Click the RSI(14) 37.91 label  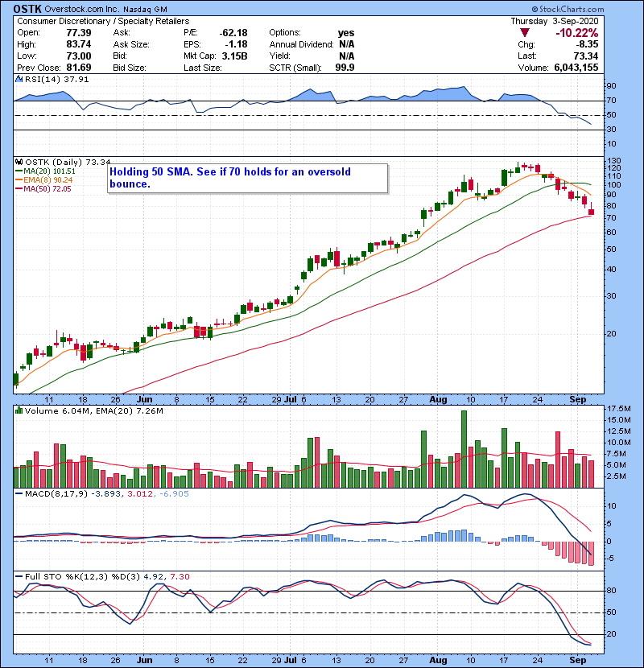tap(56, 79)
